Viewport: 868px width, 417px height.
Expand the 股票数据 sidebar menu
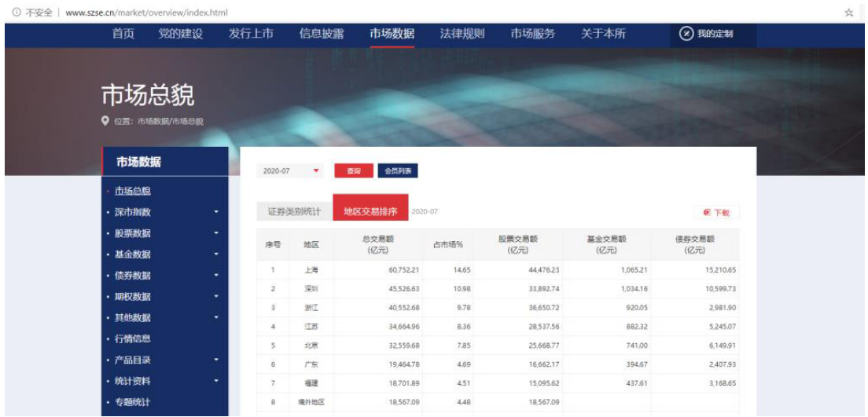tap(215, 233)
